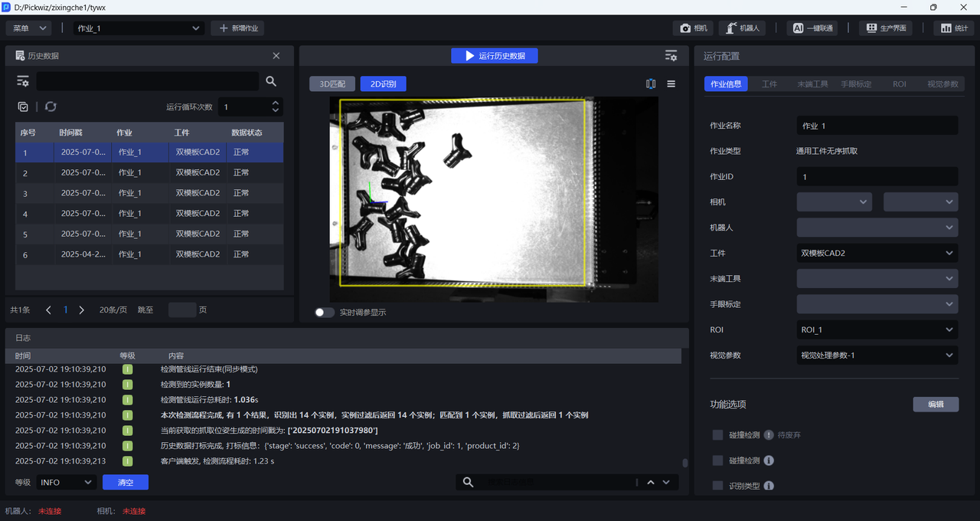Click the refresh icon in history panel
This screenshot has height=521, width=980.
pyautogui.click(x=51, y=107)
